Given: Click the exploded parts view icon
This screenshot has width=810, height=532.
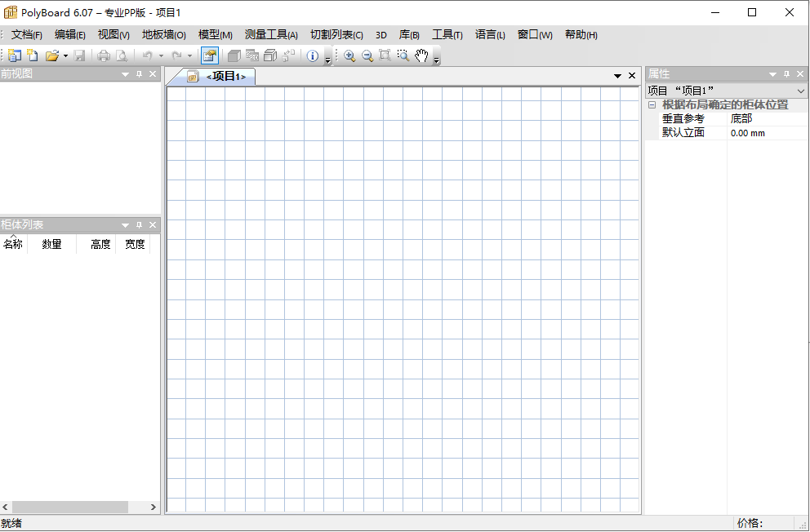Looking at the screenshot, I should coord(289,55).
